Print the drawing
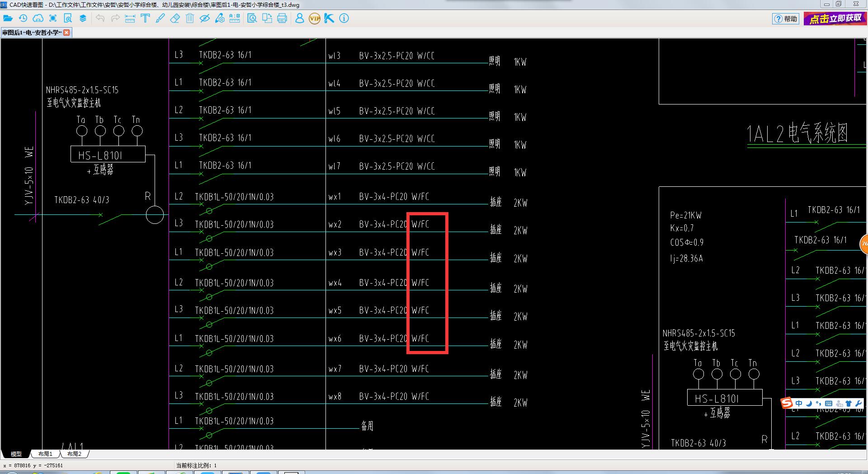 282,19
